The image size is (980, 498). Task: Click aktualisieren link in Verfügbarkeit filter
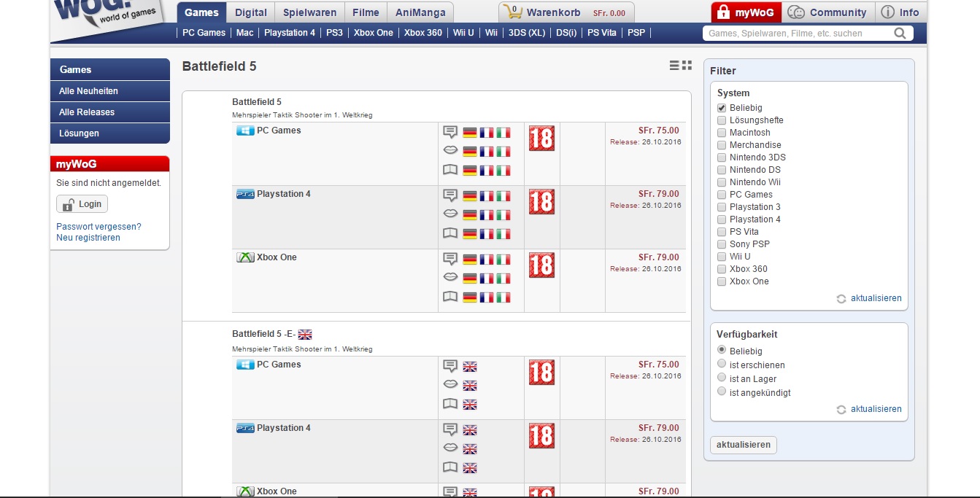pyautogui.click(x=876, y=409)
